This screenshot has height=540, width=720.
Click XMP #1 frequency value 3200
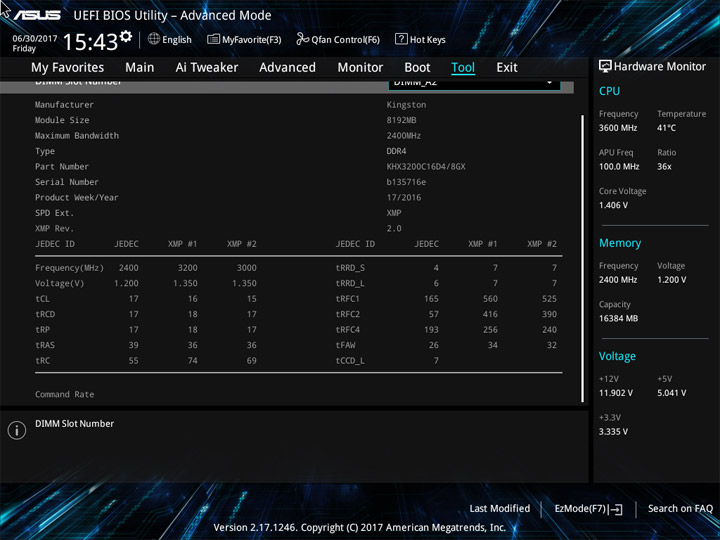(x=187, y=268)
